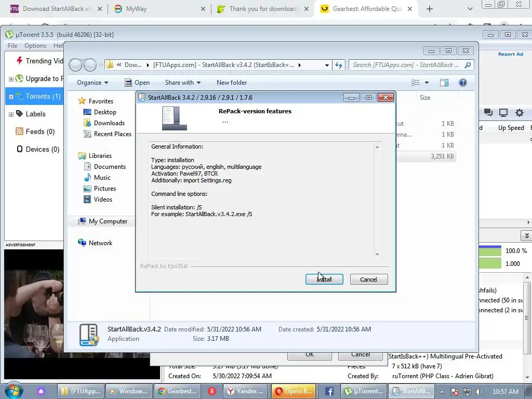Open the Options menu in uTorrent
The height and width of the screenshot is (399, 532).
[35, 46]
